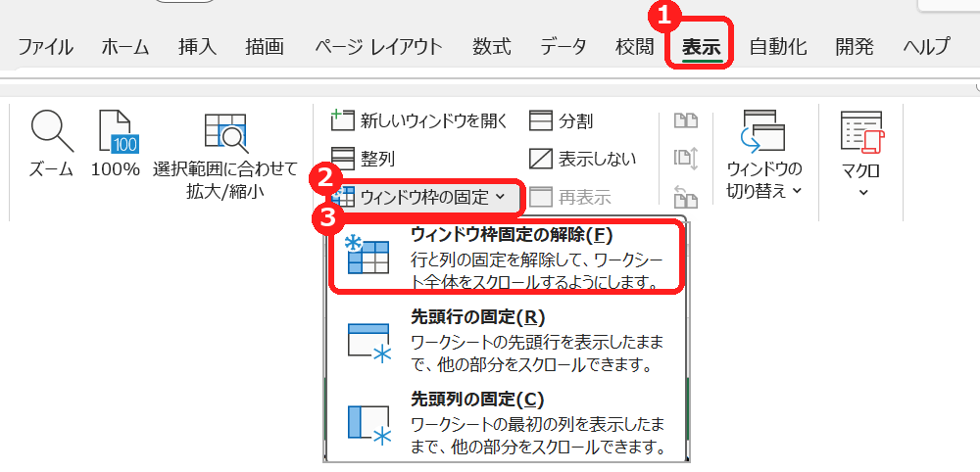
Task: Open the ヘルプ tab
Action: pyautogui.click(x=926, y=47)
